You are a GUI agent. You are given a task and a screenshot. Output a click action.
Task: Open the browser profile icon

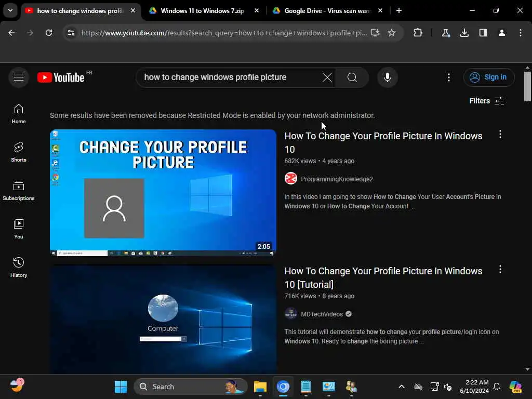coord(502,33)
